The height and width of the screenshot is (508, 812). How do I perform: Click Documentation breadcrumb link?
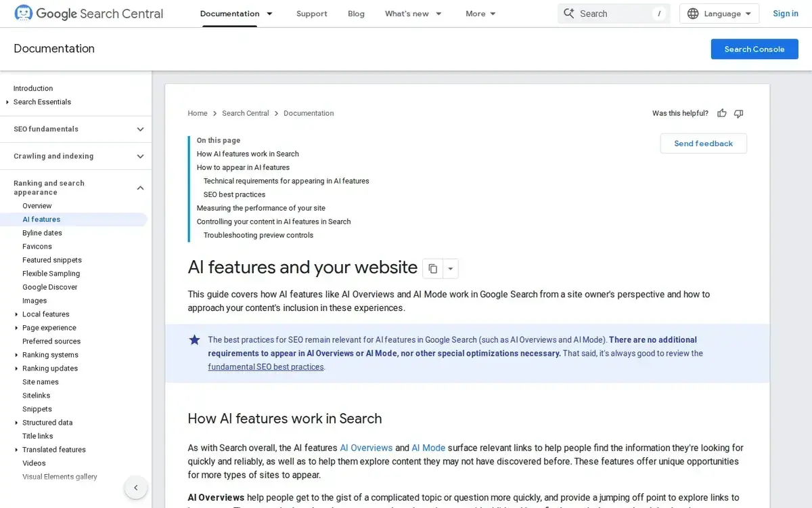click(x=309, y=113)
